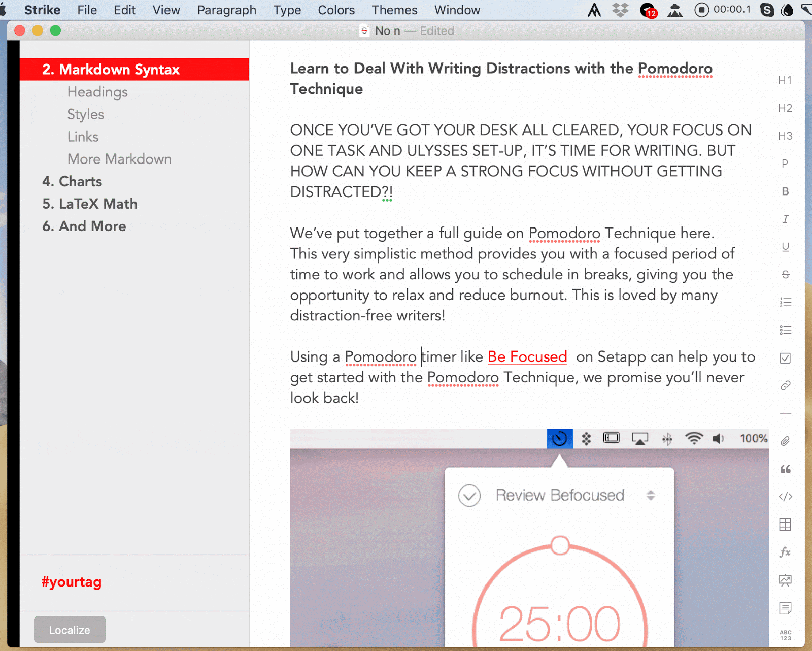
Task: Click the document title No n in title bar
Action: [388, 31]
